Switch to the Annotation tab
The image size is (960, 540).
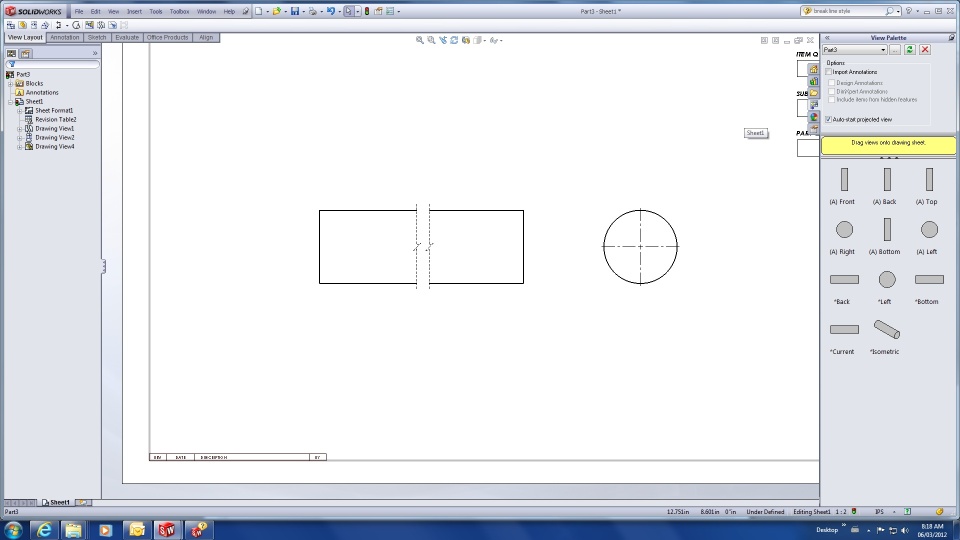click(x=64, y=37)
